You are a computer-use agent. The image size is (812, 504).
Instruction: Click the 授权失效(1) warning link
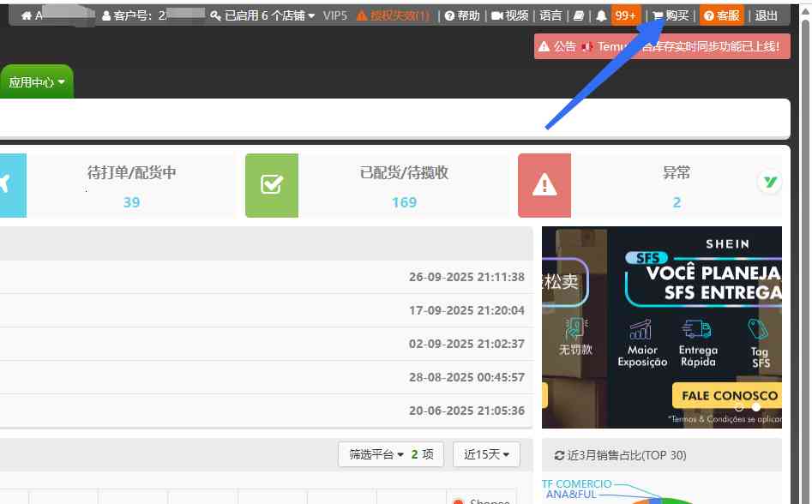[394, 15]
